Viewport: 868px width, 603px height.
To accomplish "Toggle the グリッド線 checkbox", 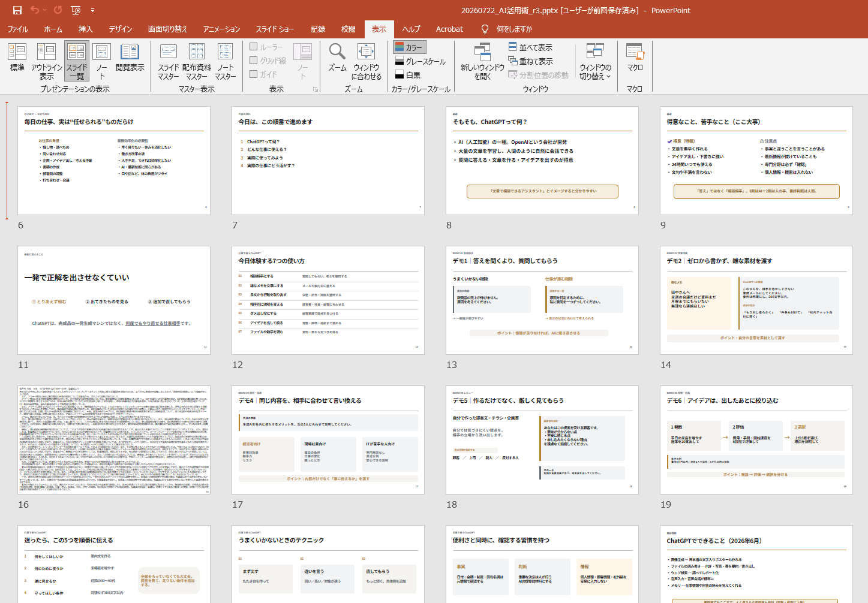I will click(268, 61).
